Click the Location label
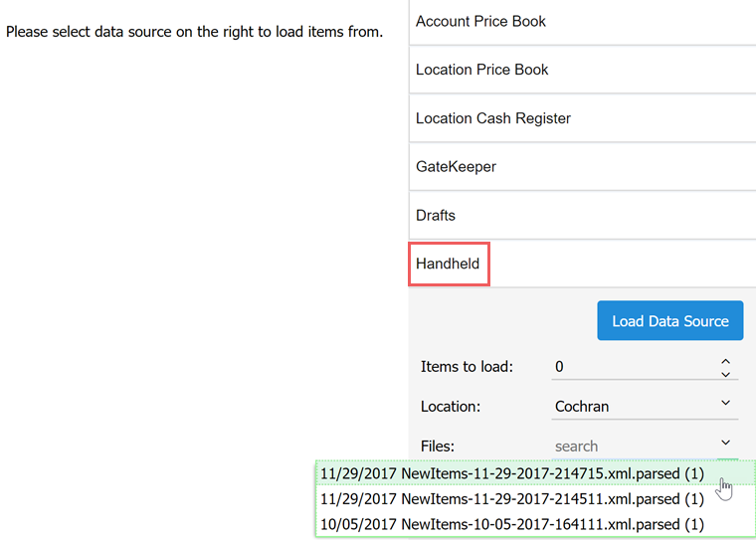Screen dimensions: 756x540 [x=451, y=407]
